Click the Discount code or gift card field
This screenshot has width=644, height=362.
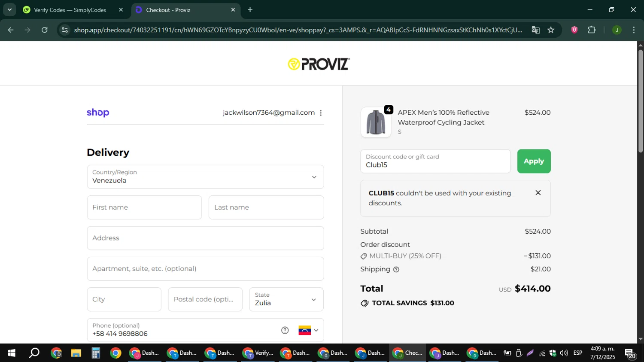point(435,161)
